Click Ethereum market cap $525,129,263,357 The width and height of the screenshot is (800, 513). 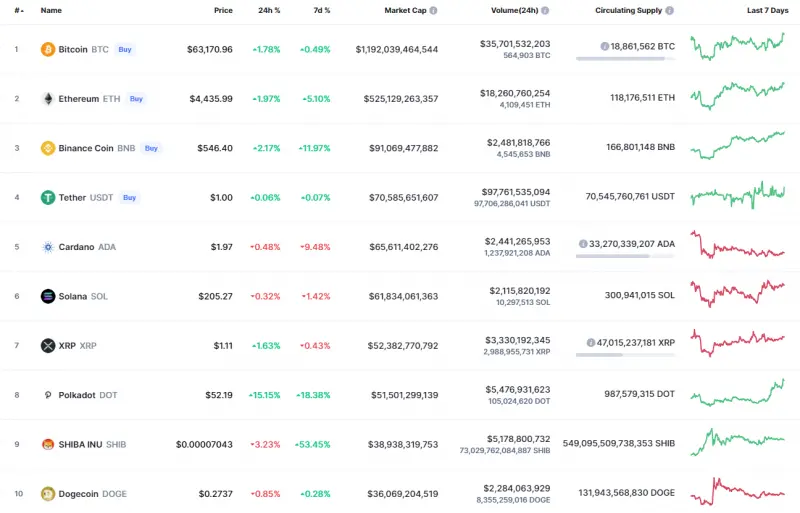(401, 99)
